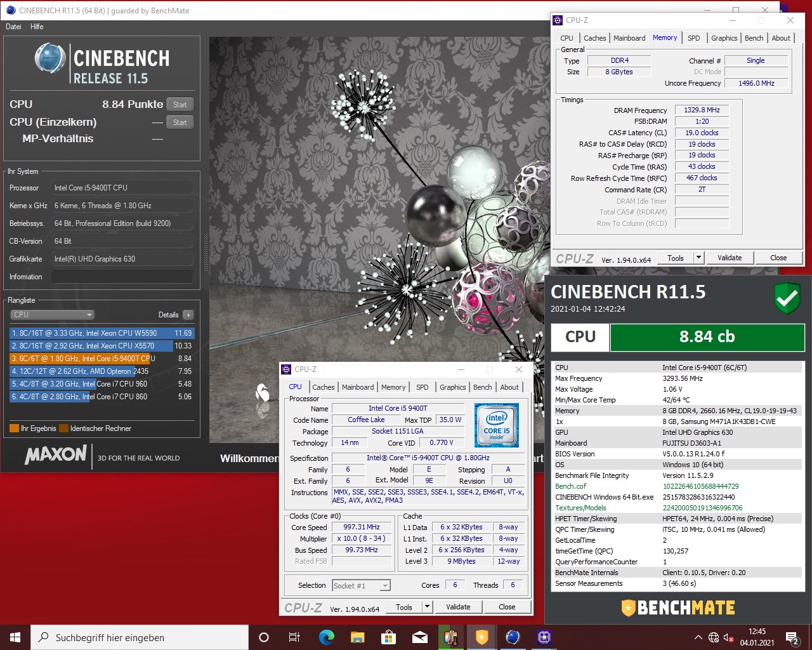This screenshot has height=650, width=812.
Task: Open Mainboard tab in lower CPU-Z
Action: point(358,387)
